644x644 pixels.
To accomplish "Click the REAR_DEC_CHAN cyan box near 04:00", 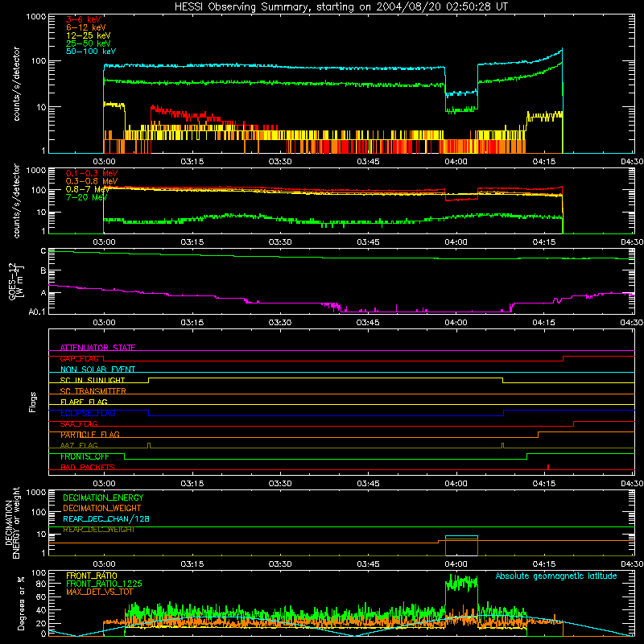I will click(x=461, y=536).
